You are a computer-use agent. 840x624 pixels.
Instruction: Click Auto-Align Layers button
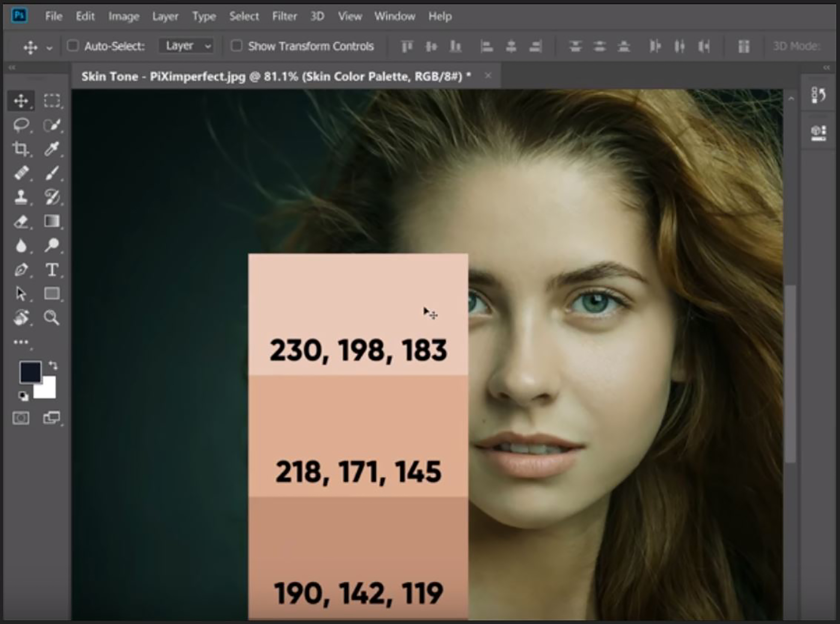tap(744, 47)
